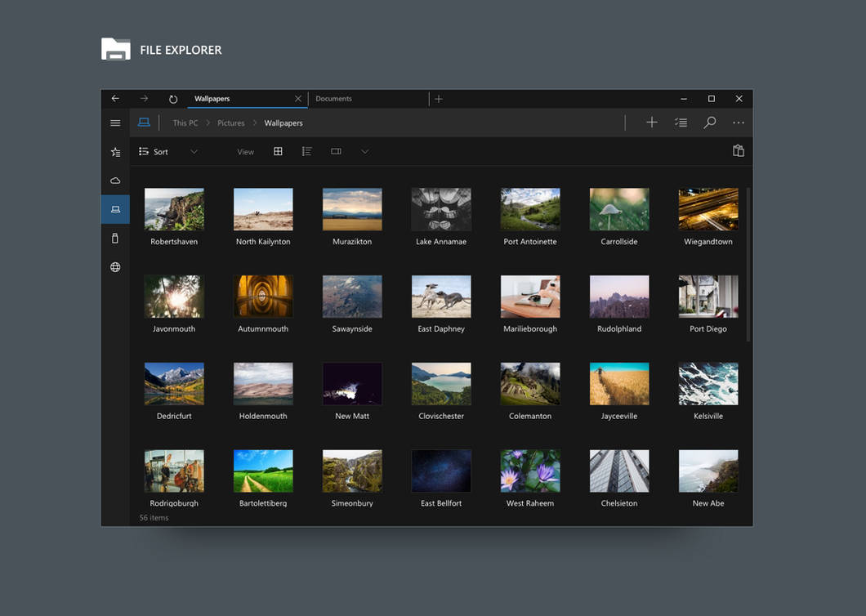Open the hamburger navigation menu
Viewport: 866px width, 616px height.
[x=115, y=123]
